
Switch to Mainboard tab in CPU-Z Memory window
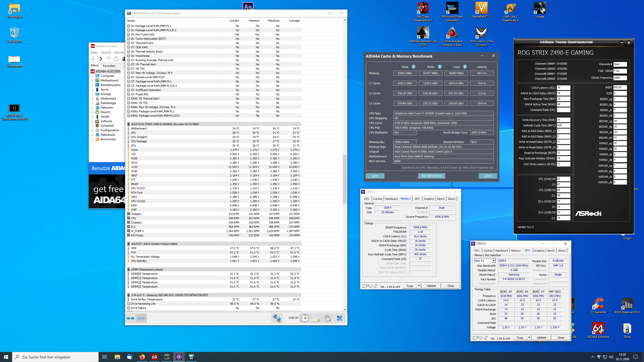coord(391,199)
